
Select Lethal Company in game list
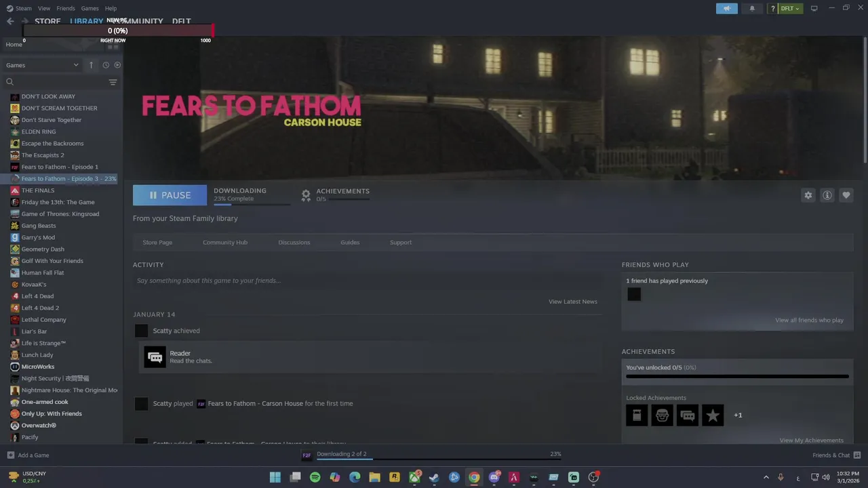coord(43,319)
